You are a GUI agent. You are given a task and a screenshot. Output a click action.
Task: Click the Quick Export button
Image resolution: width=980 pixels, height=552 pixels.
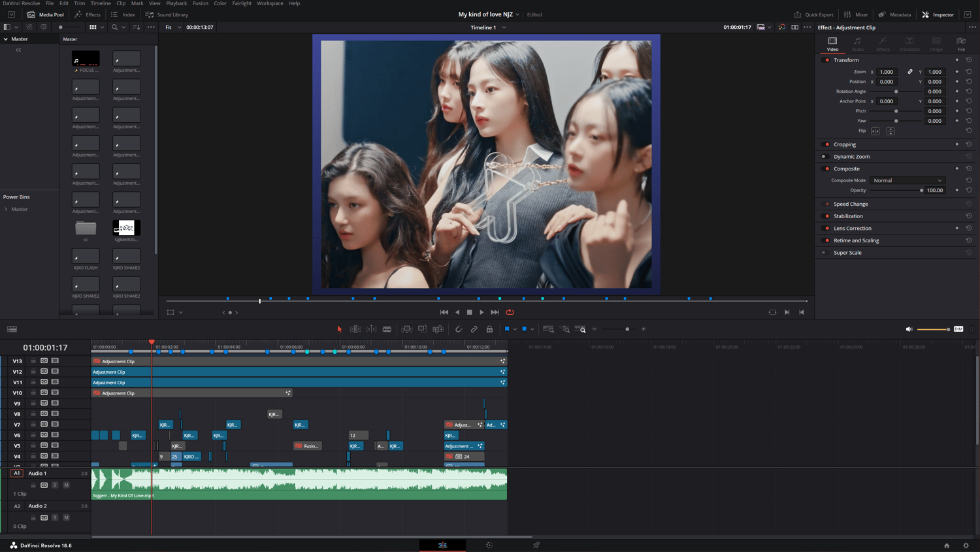point(814,14)
